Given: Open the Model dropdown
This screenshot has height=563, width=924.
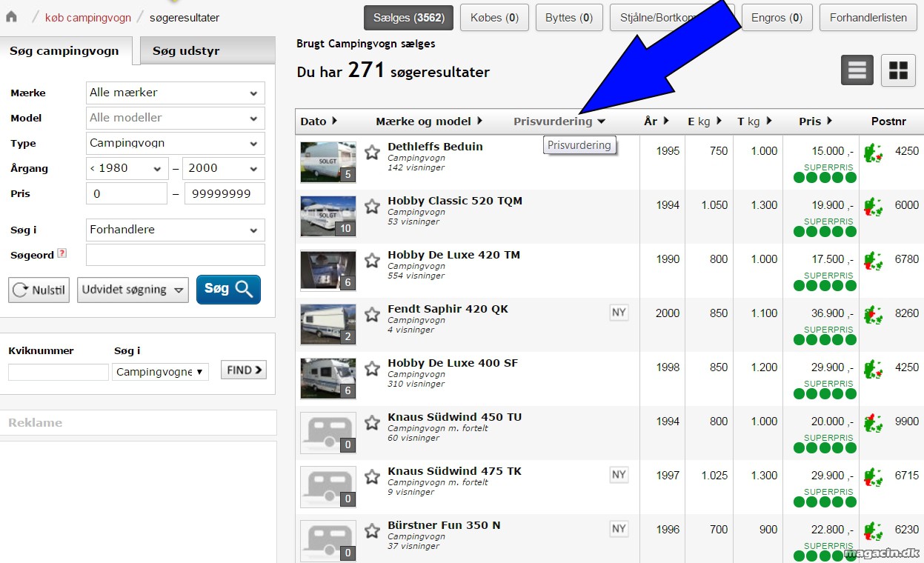Looking at the screenshot, I should tap(175, 118).
